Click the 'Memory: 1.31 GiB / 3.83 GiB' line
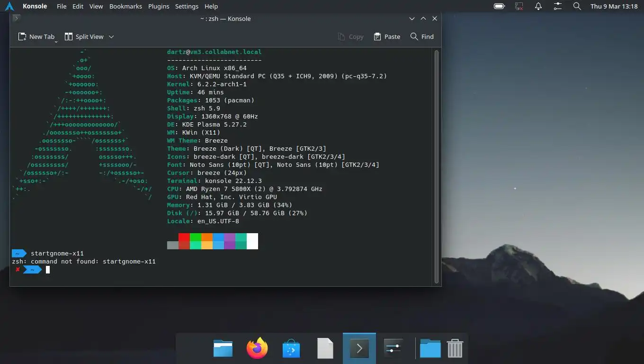644x364 pixels. [x=230, y=205]
